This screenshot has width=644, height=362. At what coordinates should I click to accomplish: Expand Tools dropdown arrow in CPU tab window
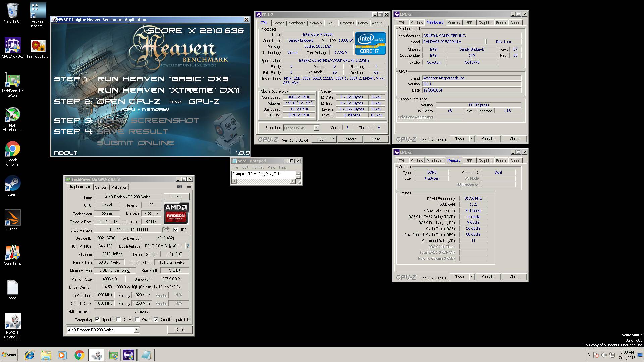(333, 139)
